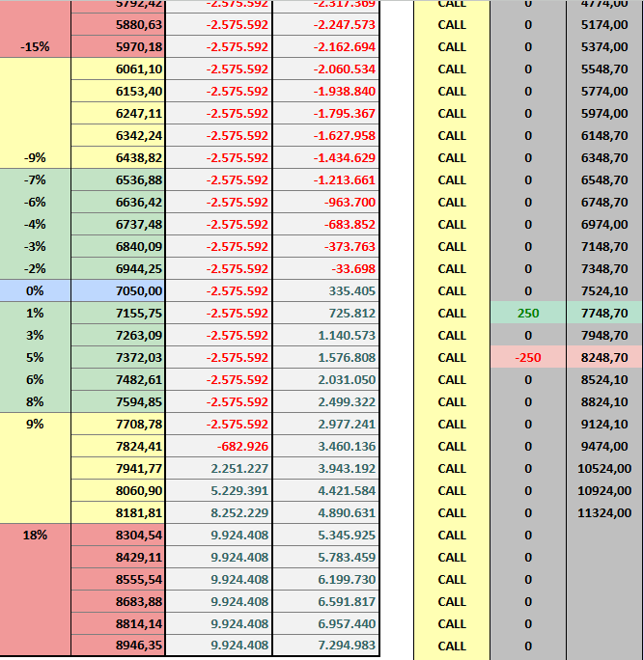The height and width of the screenshot is (660, 644).
Task: Select the 9.924.408 cell beside 8683,88
Action: [x=219, y=601]
